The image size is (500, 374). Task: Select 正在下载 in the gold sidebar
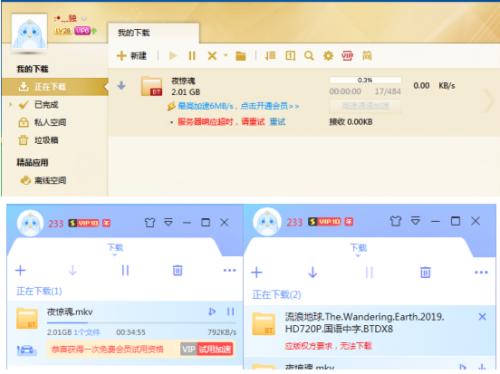[55, 87]
